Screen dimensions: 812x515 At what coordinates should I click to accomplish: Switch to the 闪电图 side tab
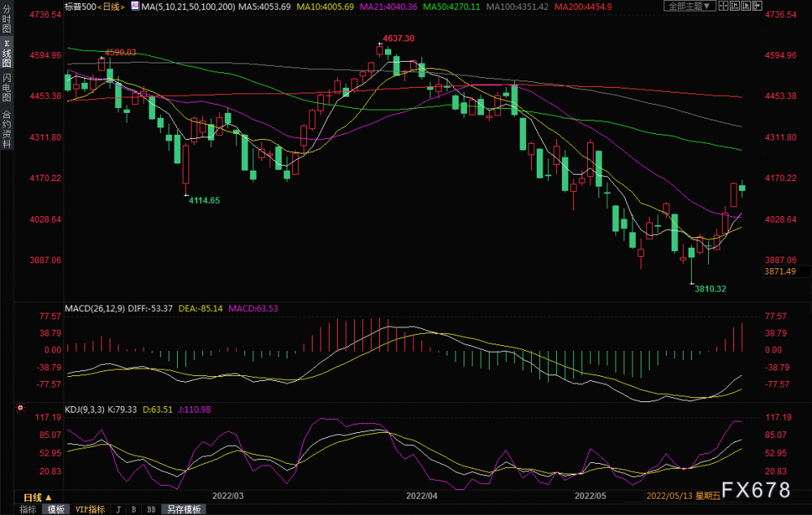click(x=6, y=87)
